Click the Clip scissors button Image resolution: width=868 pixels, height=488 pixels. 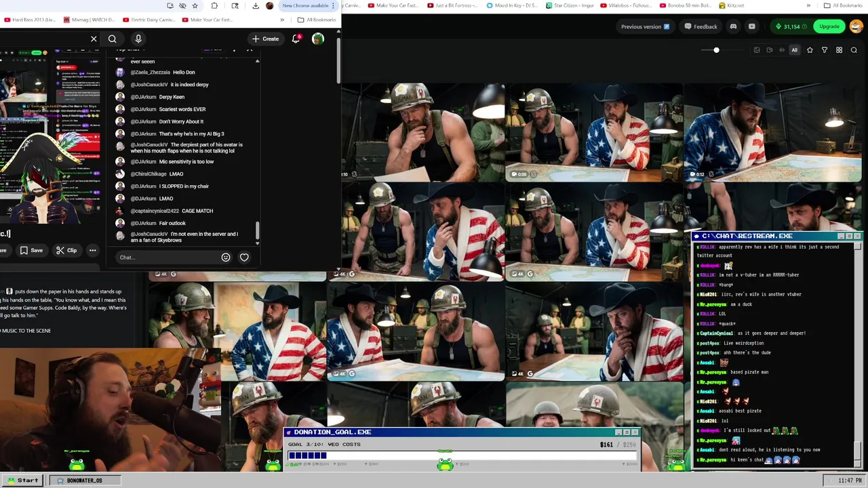click(x=66, y=250)
